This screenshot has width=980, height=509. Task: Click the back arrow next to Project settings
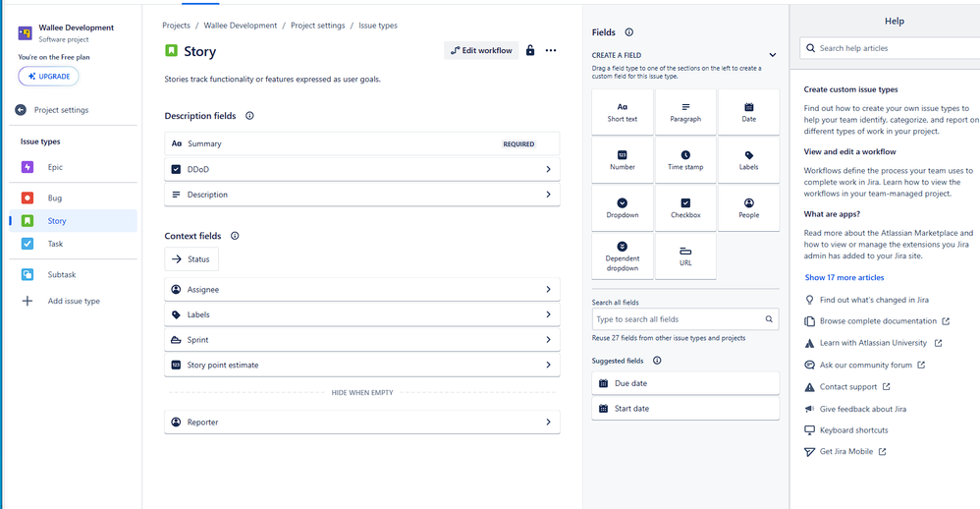[21, 110]
